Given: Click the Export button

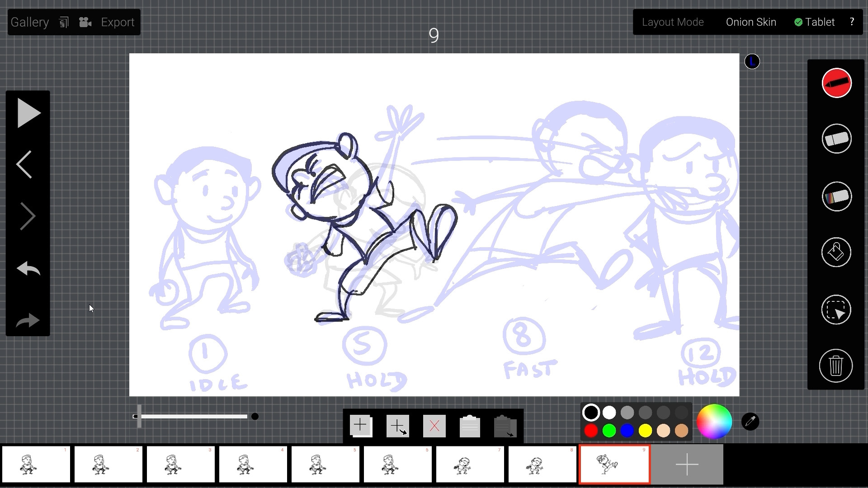Looking at the screenshot, I should point(117,22).
